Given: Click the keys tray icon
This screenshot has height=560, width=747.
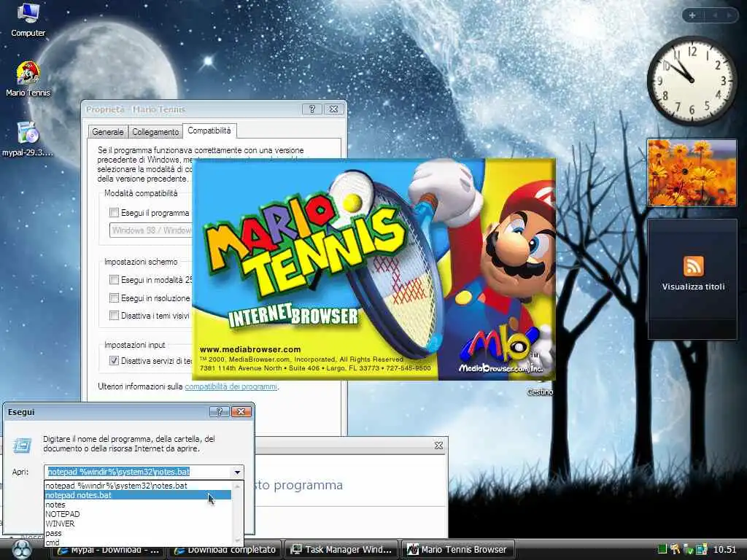Looking at the screenshot, I should click(675, 549).
